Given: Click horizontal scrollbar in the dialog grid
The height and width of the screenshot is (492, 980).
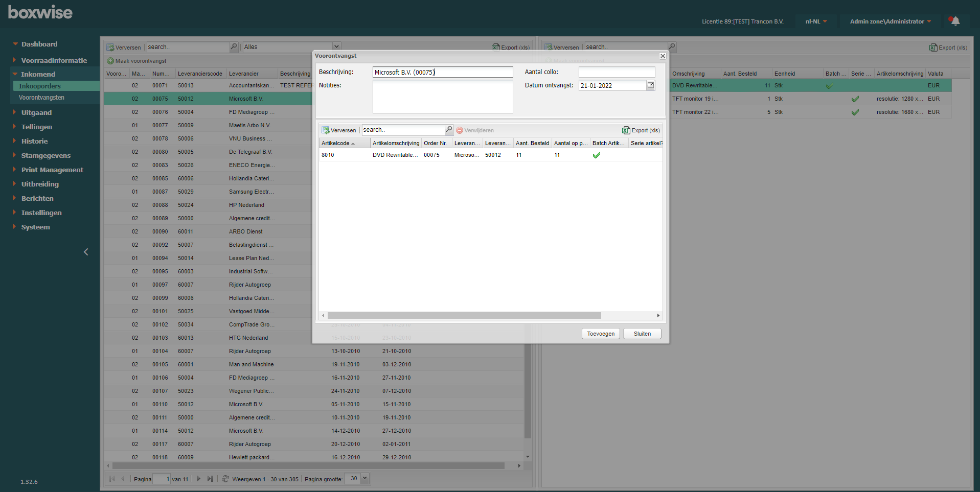Looking at the screenshot, I should 464,315.
